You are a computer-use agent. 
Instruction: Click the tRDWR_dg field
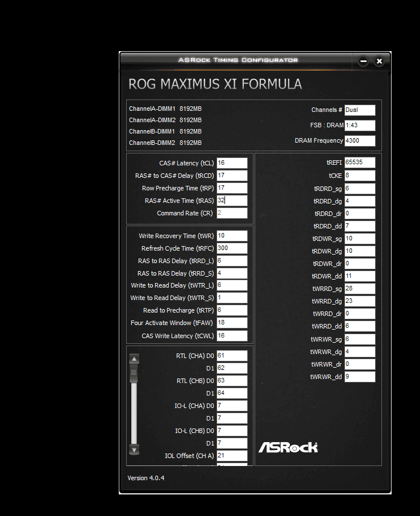tap(360, 251)
